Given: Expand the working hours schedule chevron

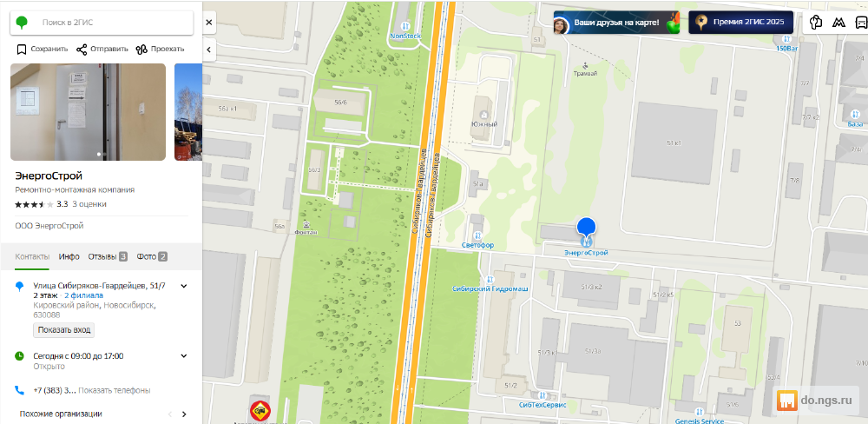Looking at the screenshot, I should coord(184,356).
